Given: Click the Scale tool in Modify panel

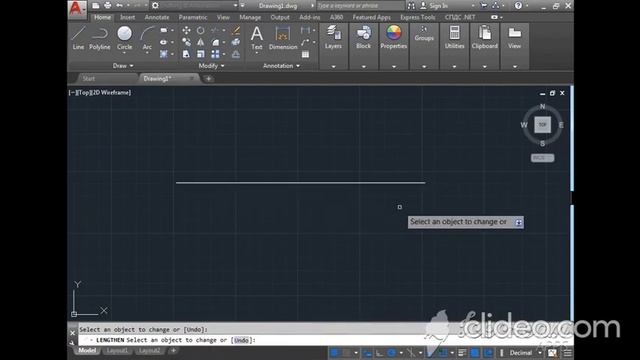Looking at the screenshot, I should coord(200,54).
